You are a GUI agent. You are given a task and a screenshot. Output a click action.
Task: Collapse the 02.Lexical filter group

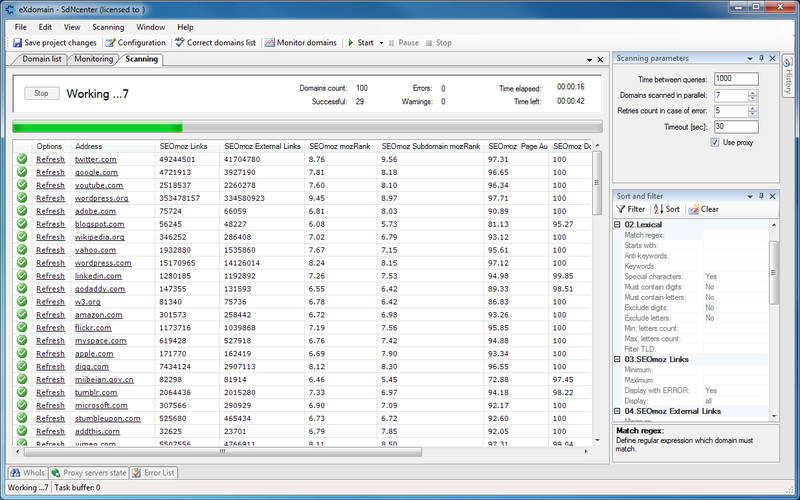618,225
